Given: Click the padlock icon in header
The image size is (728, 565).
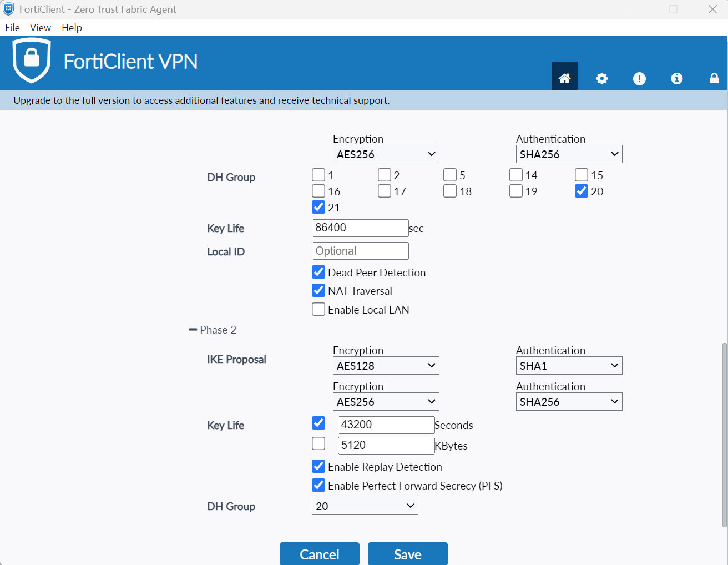Looking at the screenshot, I should pos(714,78).
